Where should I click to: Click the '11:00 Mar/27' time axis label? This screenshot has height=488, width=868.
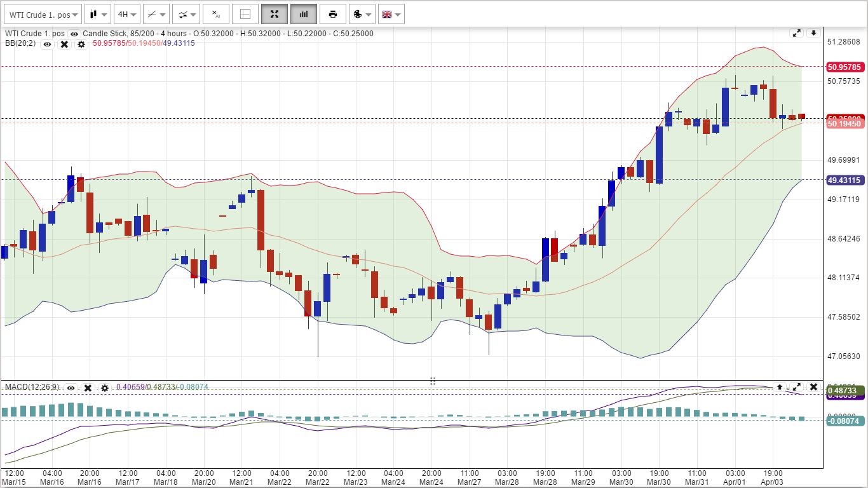tap(469, 478)
